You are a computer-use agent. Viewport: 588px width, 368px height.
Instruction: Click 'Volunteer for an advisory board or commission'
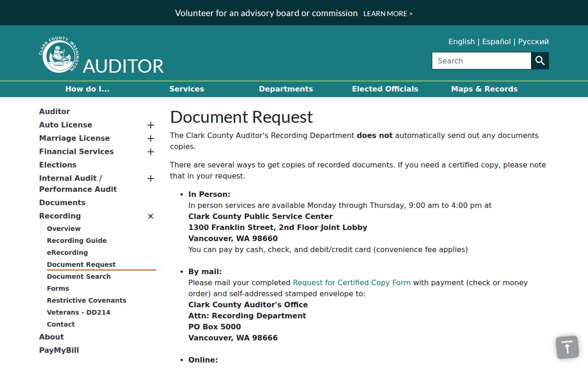266,13
